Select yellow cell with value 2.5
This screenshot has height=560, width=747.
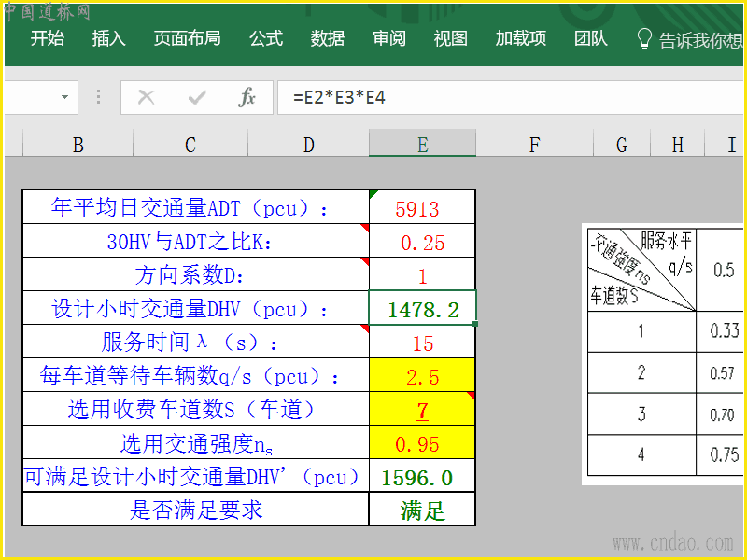coord(422,375)
